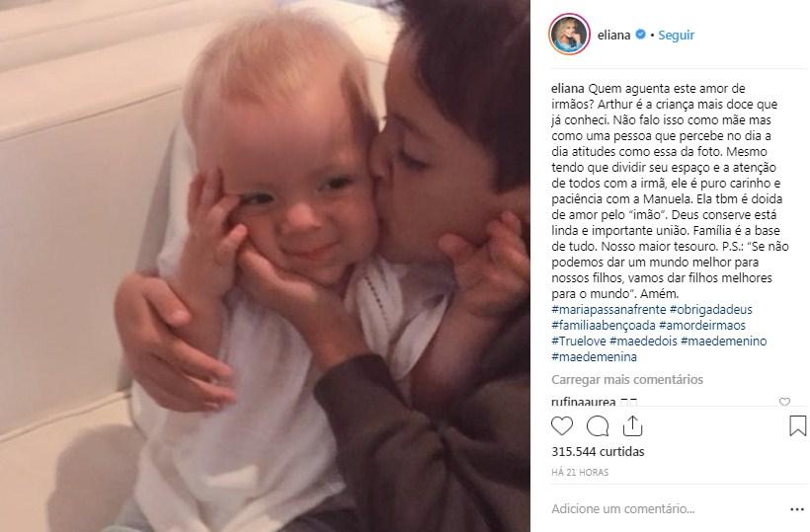The image size is (810, 532).
Task: Click the verified badge next to eliana
Action: (640, 35)
